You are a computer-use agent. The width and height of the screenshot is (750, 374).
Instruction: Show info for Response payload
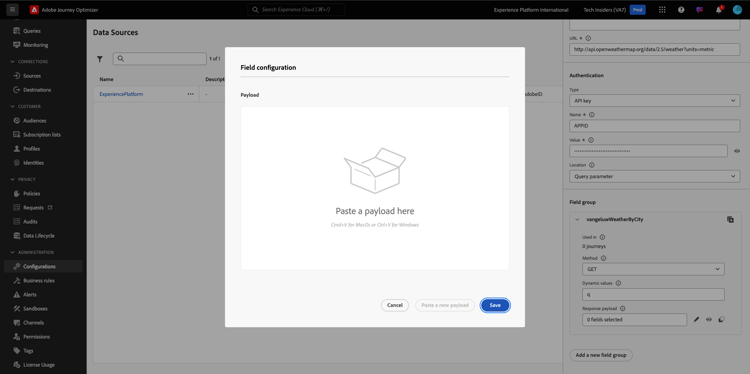[622, 308]
